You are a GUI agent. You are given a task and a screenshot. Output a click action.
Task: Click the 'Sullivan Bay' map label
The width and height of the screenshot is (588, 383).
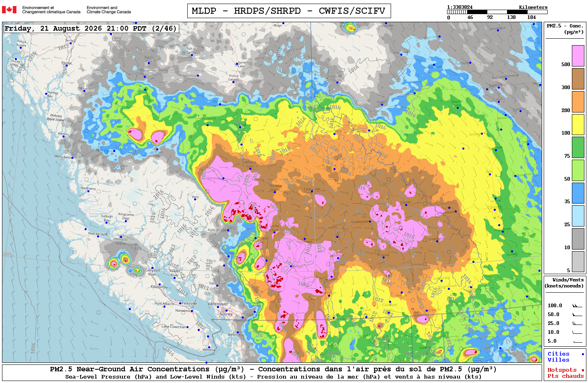pos(107,218)
